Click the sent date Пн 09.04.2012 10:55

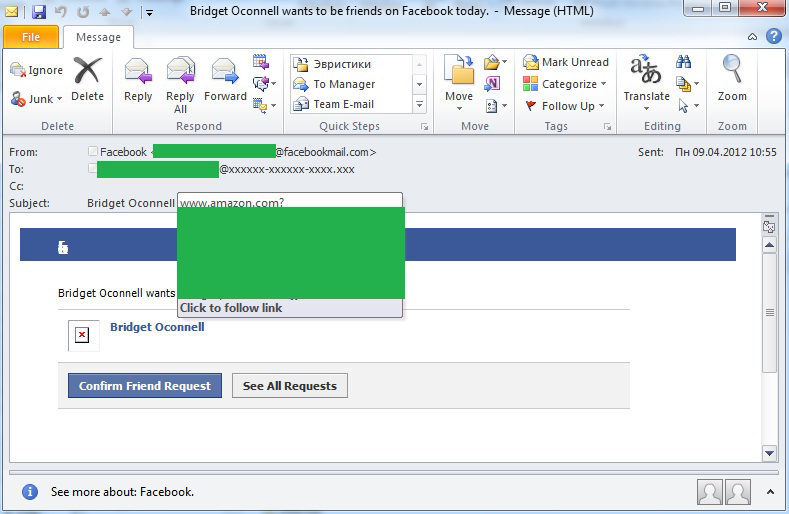[x=726, y=152]
